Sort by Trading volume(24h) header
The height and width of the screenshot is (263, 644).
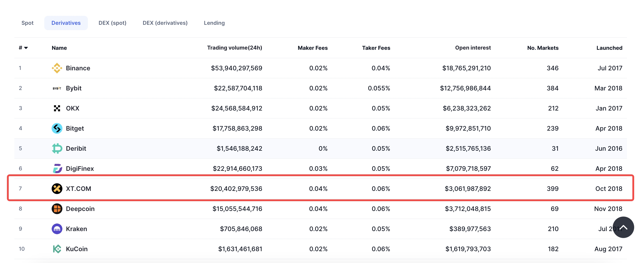tap(235, 48)
